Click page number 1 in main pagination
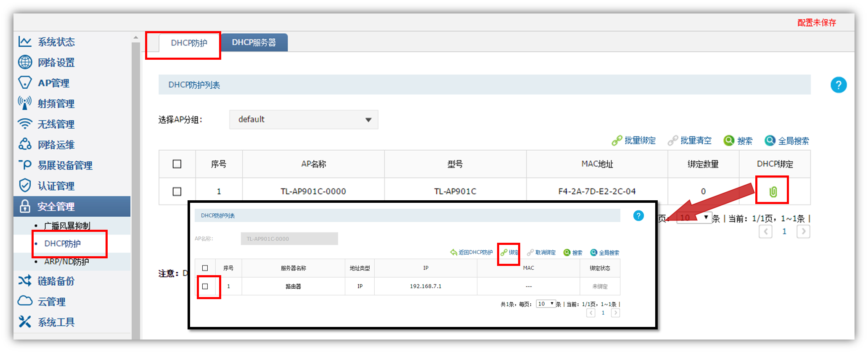The height and width of the screenshot is (353, 868). 784,231
